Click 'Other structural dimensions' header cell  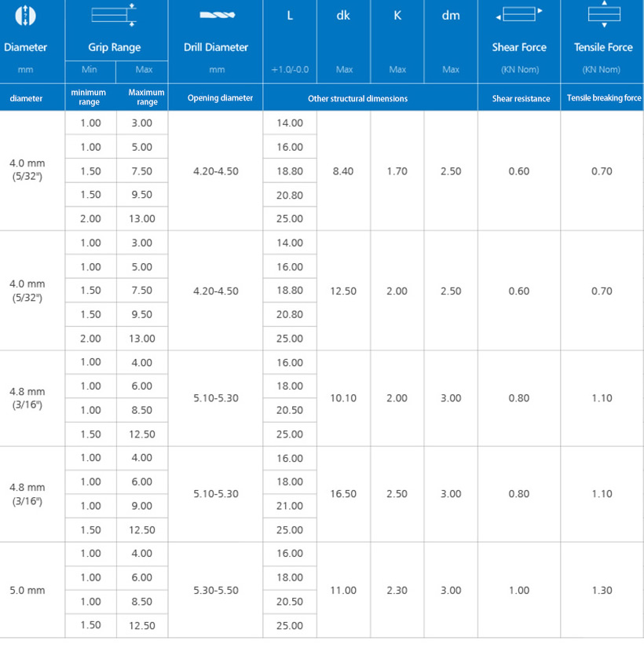[357, 98]
